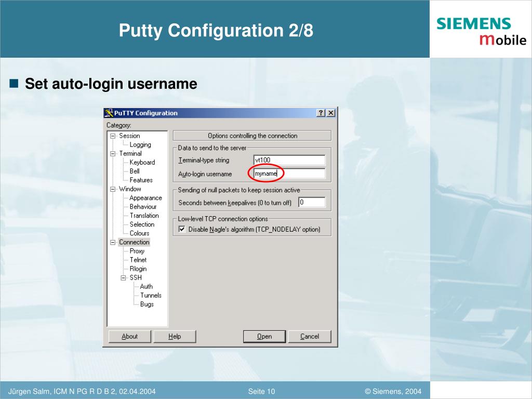532x399 pixels.
Task: Collapse the Window tree node
Action: (113, 189)
